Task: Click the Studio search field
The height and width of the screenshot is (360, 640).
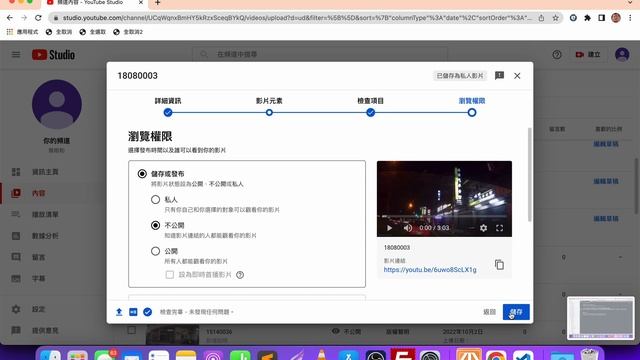Action: (320, 54)
